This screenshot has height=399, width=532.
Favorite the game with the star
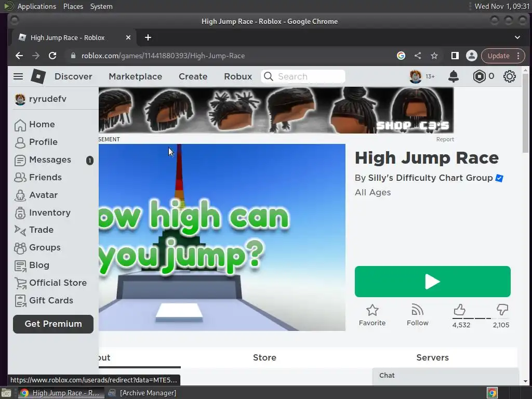(x=372, y=315)
